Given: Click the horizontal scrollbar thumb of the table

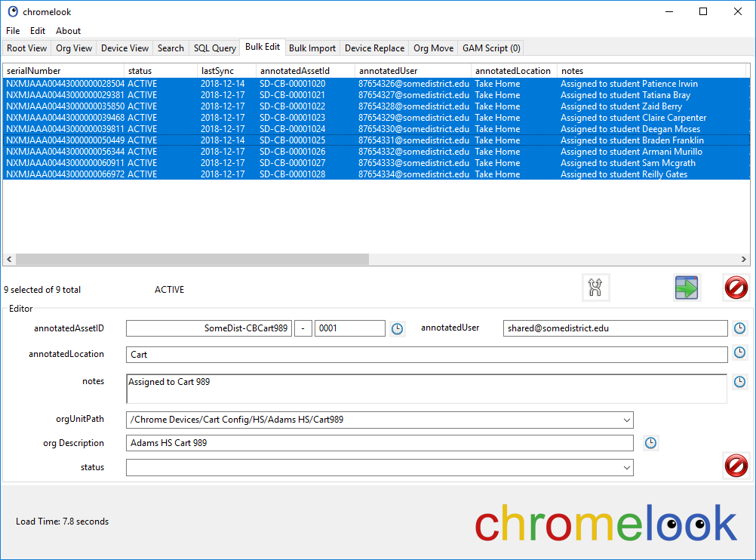Looking at the screenshot, I should point(192,260).
